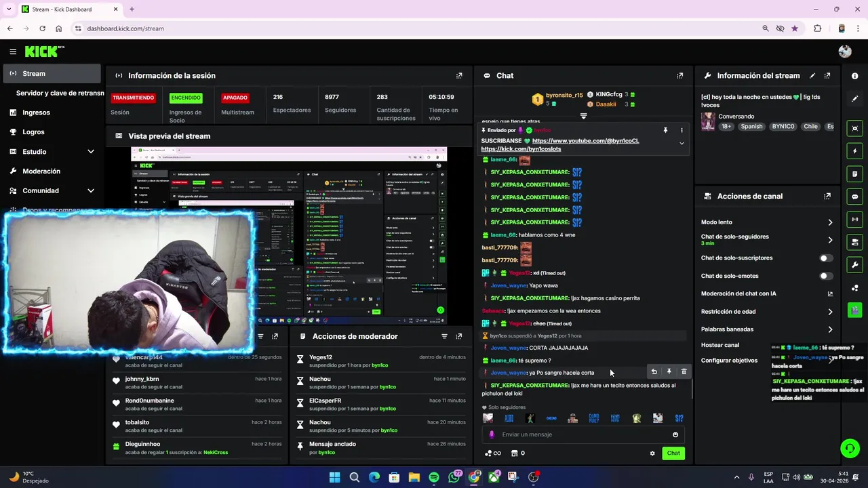
Task: Open Palabras baneadas options arrow
Action: pyautogui.click(x=830, y=329)
